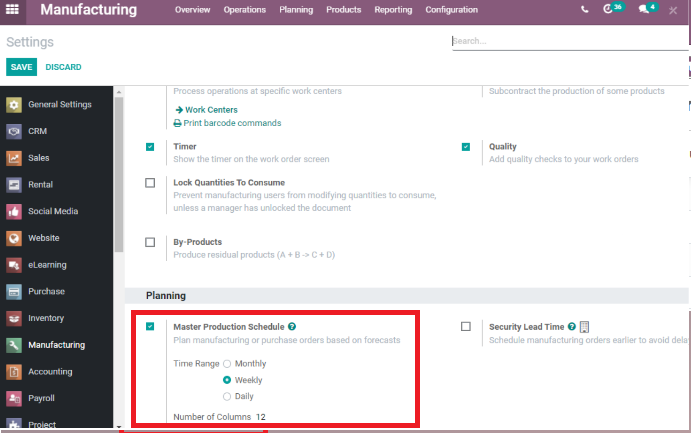Click the settings search field
691x433 pixels.
(565, 42)
